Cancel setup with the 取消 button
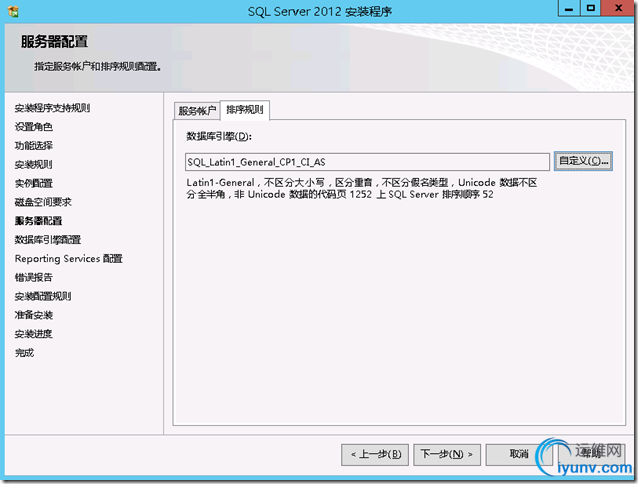 519,454
